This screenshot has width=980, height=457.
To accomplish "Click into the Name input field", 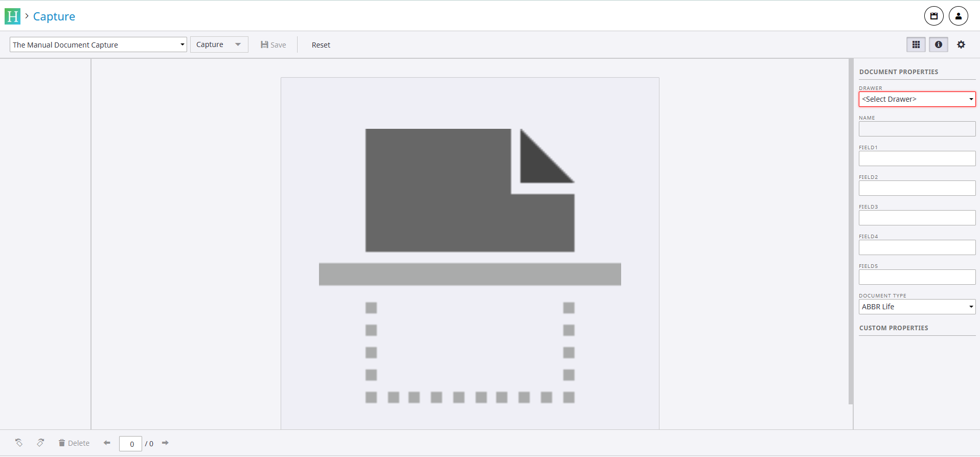I will (917, 129).
